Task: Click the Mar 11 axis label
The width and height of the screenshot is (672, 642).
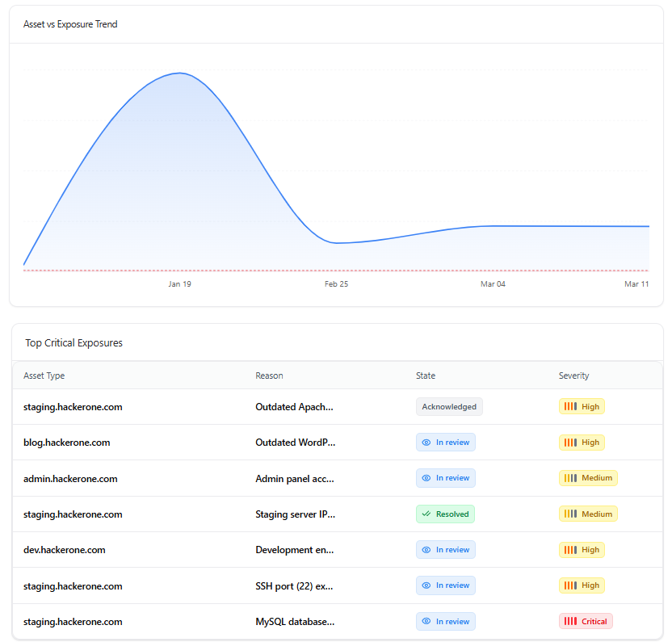Action: pos(636,284)
